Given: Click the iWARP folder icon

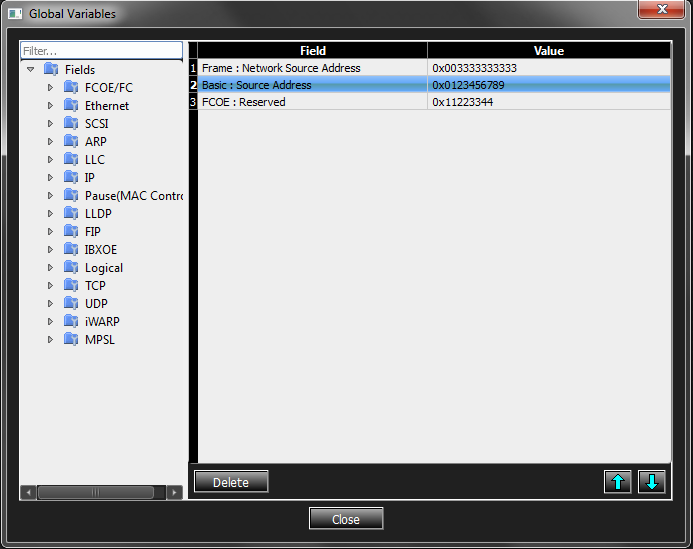Looking at the screenshot, I should [71, 321].
